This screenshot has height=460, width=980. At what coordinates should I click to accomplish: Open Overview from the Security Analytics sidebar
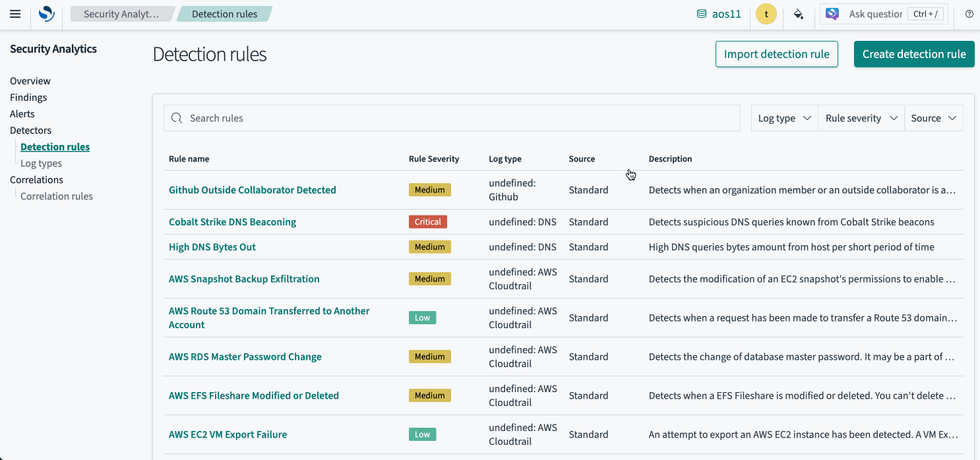(x=30, y=80)
